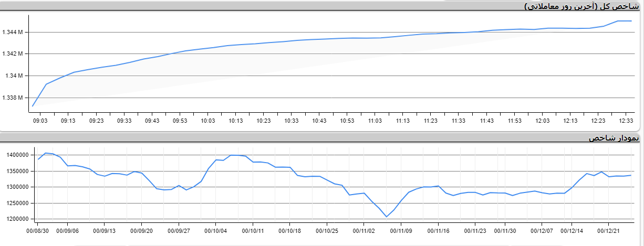Click the final point of the intraday line
The image size is (644, 246).
pos(631,21)
